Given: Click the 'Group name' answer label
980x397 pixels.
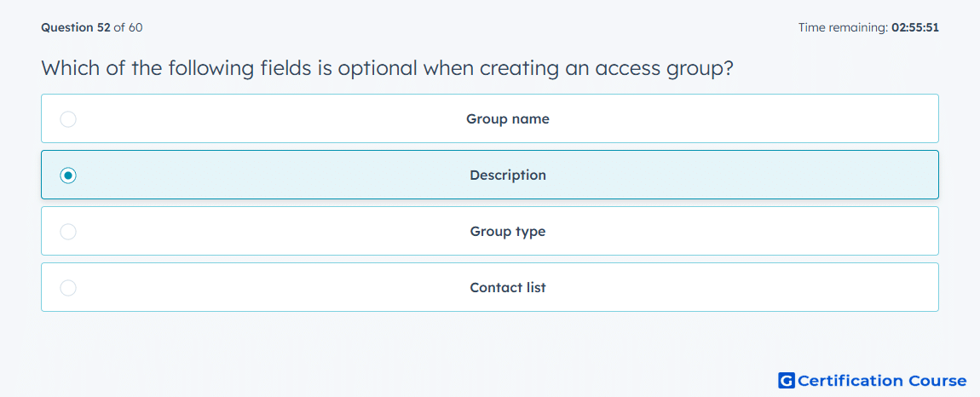Looking at the screenshot, I should (508, 118).
